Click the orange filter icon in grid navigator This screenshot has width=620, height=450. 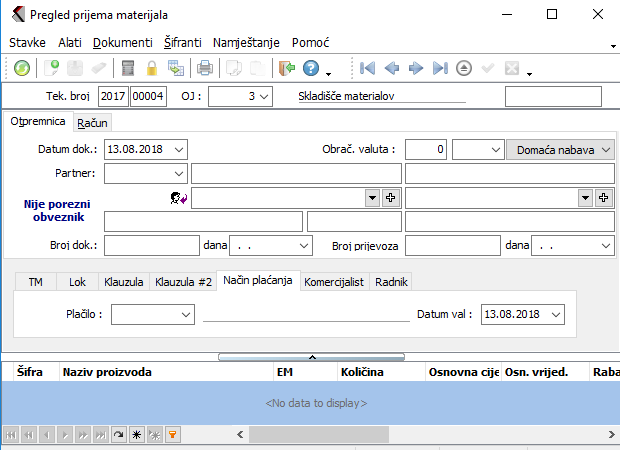click(172, 435)
